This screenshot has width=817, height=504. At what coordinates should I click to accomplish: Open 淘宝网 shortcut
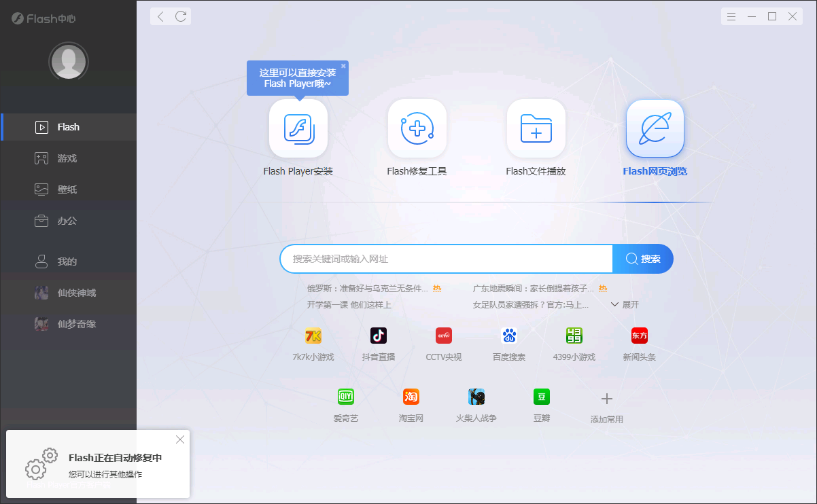(x=411, y=397)
